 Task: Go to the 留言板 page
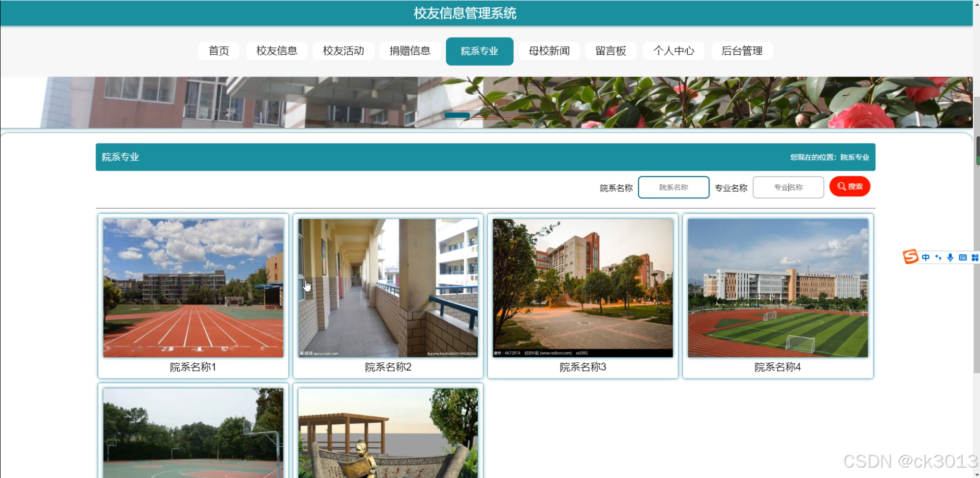click(611, 51)
